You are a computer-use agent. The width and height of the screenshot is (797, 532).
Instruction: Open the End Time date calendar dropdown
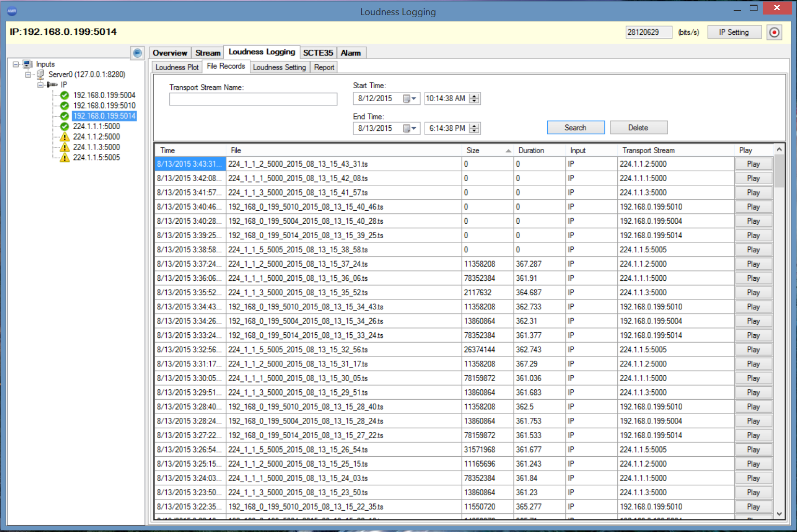click(x=410, y=129)
